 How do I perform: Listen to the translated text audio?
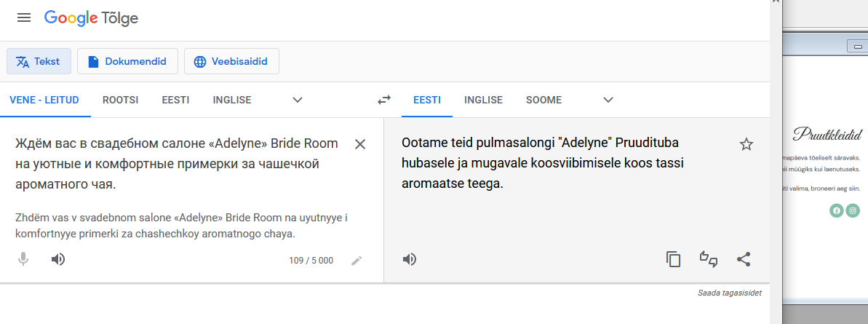(410, 259)
